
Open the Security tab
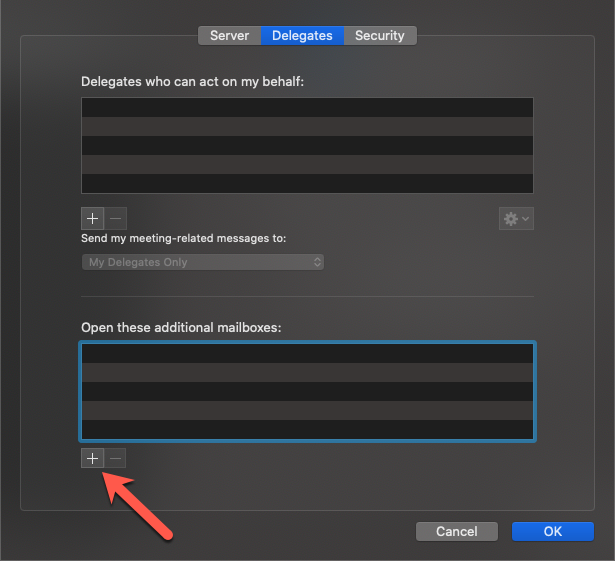(380, 35)
